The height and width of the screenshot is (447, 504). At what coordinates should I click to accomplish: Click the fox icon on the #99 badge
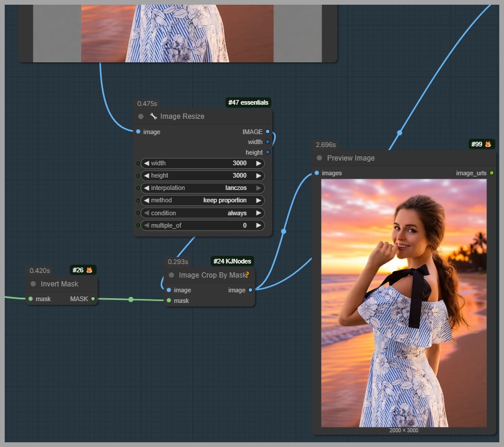tap(488, 144)
